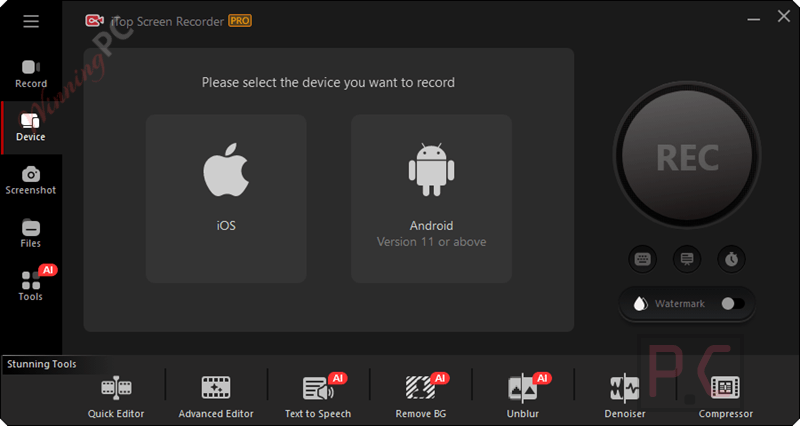This screenshot has width=800, height=426.
Task: Choose the Android device card
Action: click(x=431, y=198)
